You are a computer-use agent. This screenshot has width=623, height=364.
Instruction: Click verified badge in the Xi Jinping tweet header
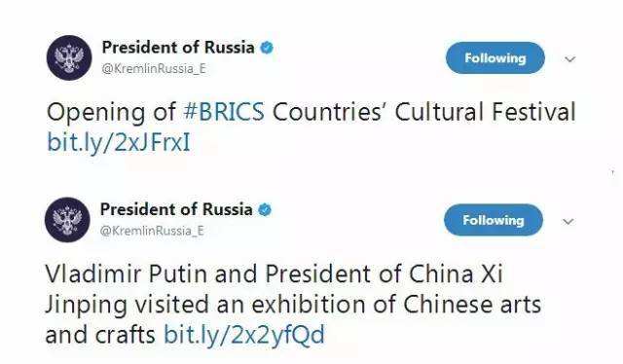tap(265, 210)
